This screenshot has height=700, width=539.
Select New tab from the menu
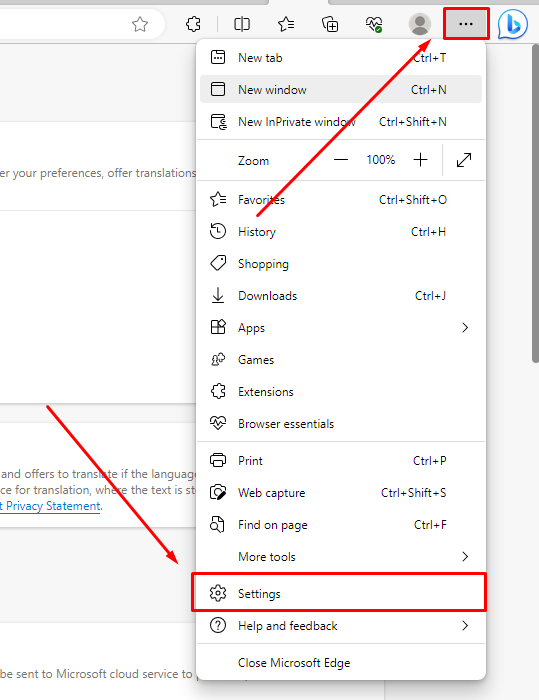[x=341, y=58]
